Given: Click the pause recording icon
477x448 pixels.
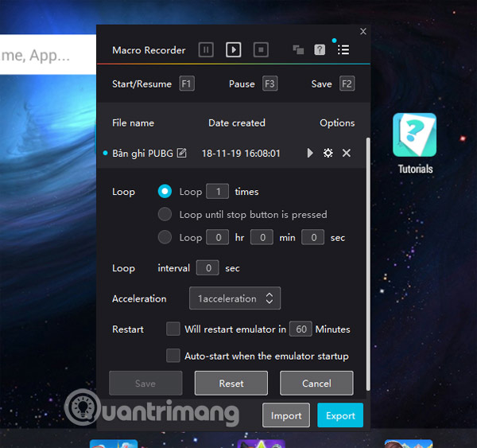Looking at the screenshot, I should tap(206, 49).
